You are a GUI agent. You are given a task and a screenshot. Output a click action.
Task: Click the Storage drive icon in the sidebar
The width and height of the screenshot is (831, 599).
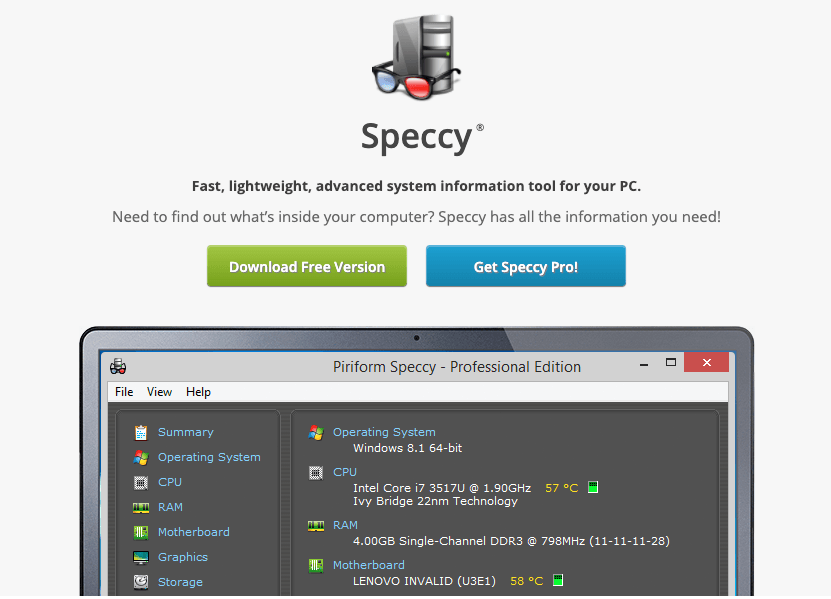(140, 582)
